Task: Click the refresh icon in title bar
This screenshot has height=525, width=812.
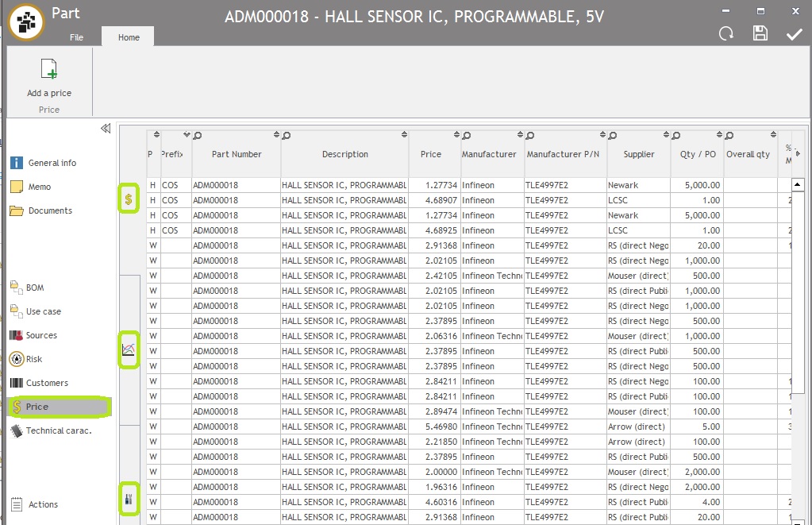Action: [725, 33]
